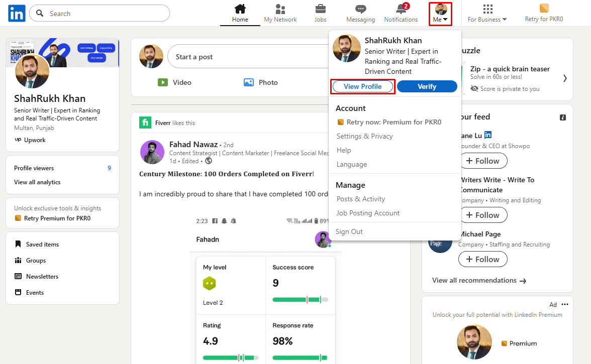Click the Photo post icon
The height and width of the screenshot is (364, 591).
click(249, 82)
